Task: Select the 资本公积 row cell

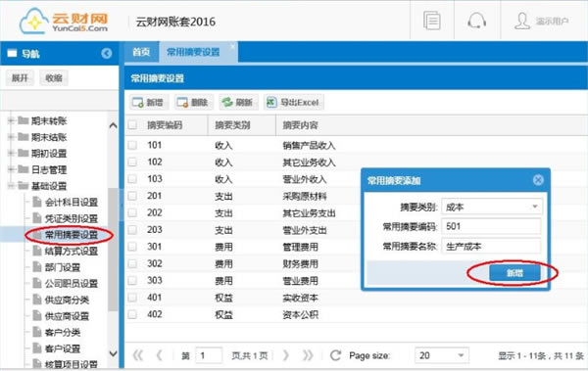Action: (x=300, y=314)
